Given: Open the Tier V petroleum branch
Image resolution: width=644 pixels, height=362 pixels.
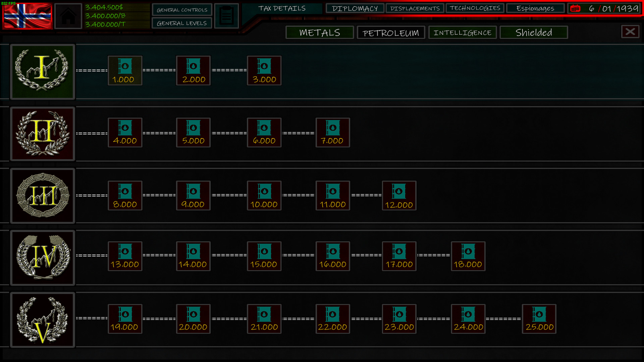Looking at the screenshot, I should (x=43, y=320).
